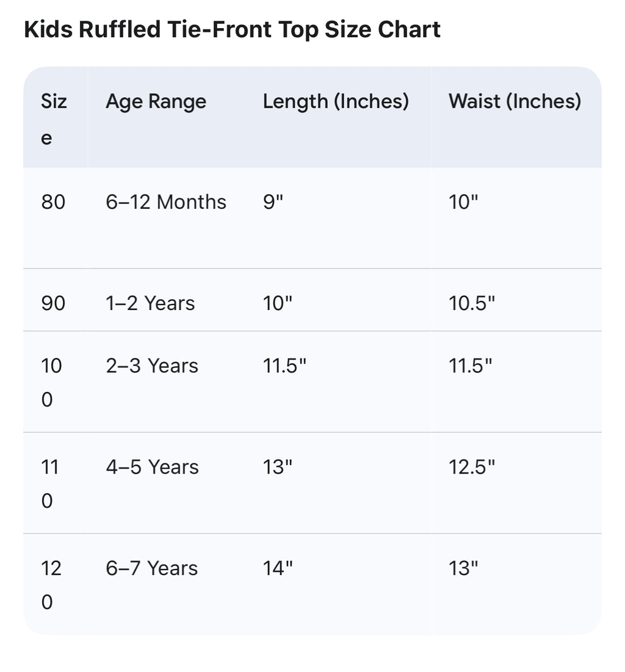Select the Age Range column header
Screen dimensions: 625x672
[x=156, y=101]
